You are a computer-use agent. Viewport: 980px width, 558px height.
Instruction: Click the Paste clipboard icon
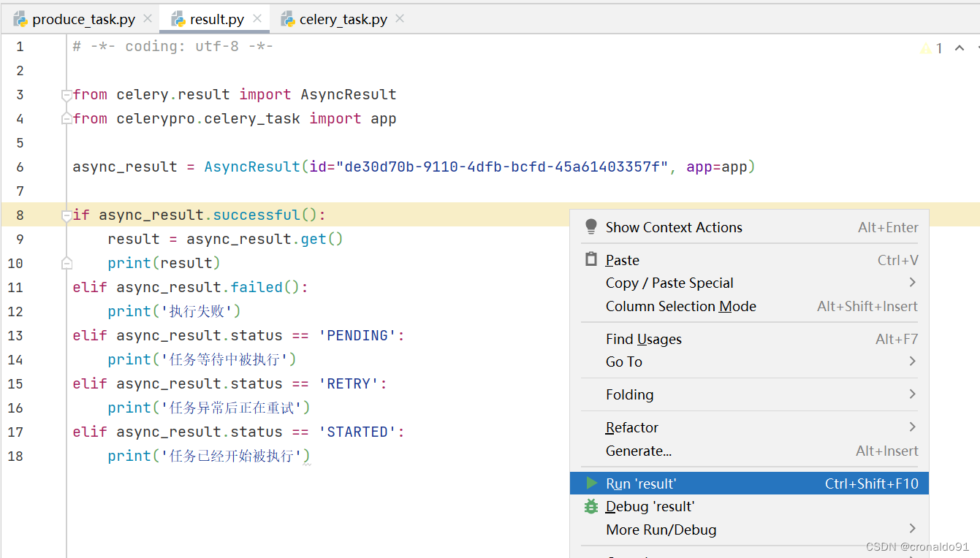pyautogui.click(x=591, y=259)
